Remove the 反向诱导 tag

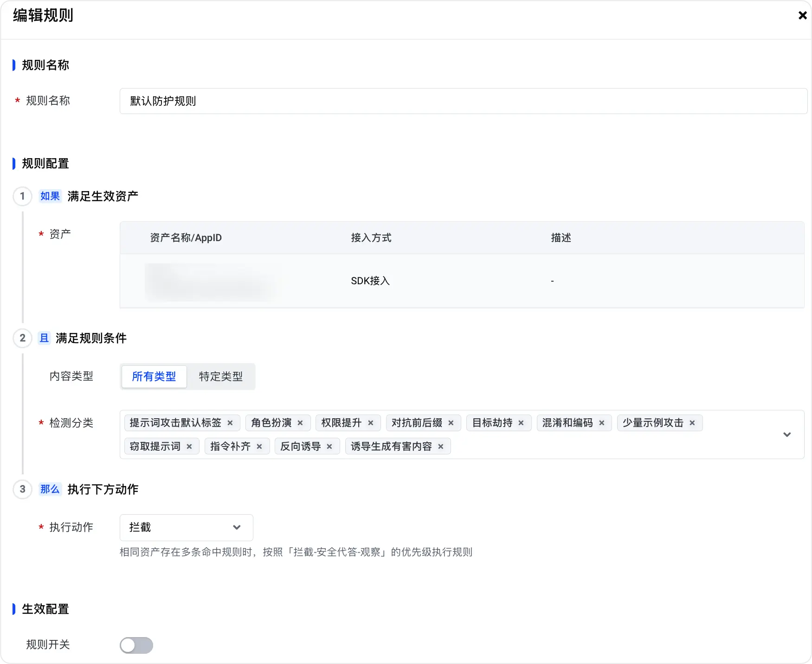click(329, 447)
